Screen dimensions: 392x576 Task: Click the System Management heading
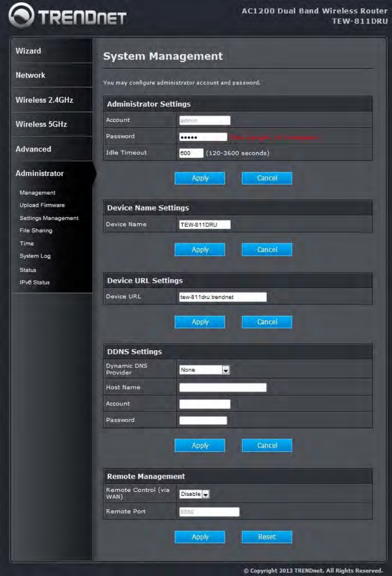click(x=163, y=56)
